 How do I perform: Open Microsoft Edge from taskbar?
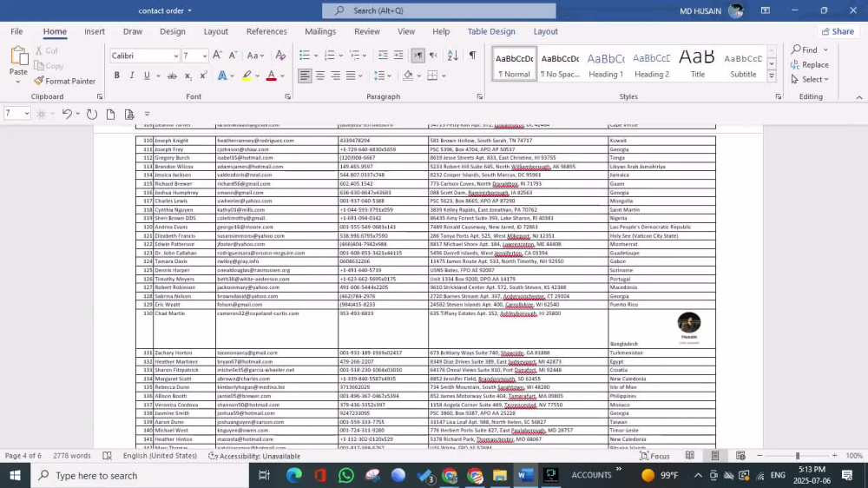click(294, 475)
